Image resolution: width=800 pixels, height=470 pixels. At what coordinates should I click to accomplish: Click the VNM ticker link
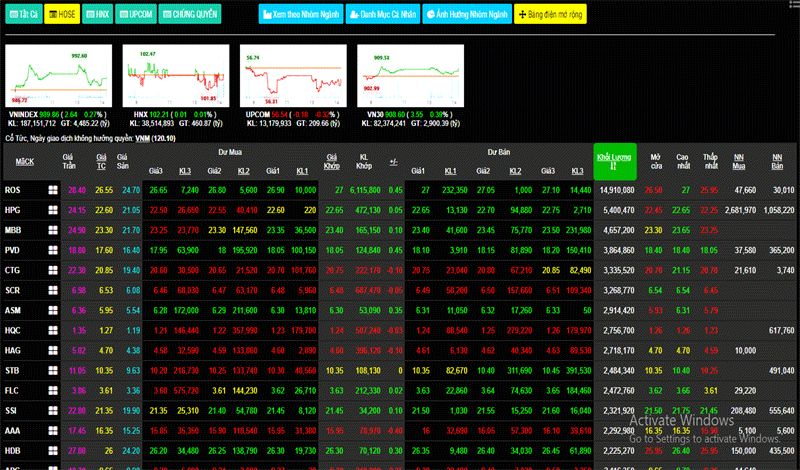point(143,137)
